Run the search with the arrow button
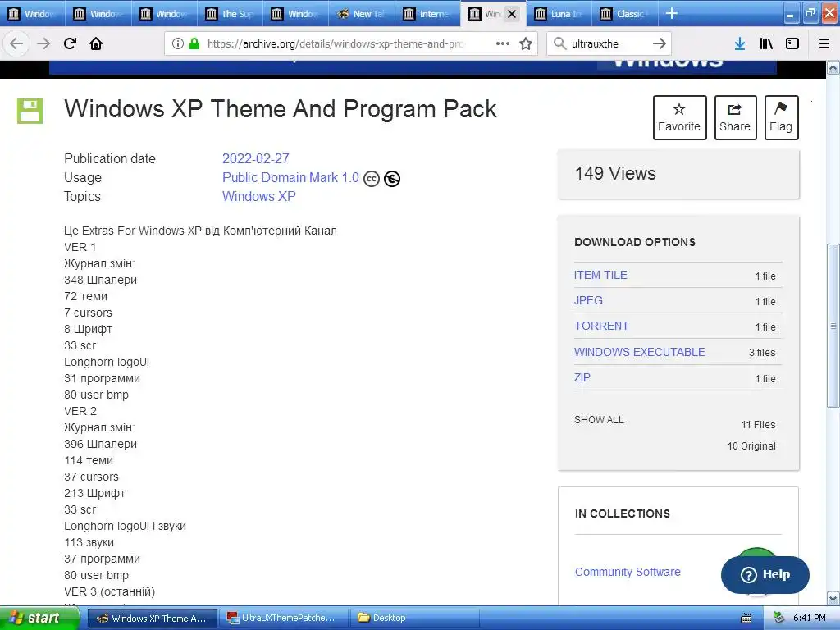This screenshot has width=840, height=630. pos(660,43)
